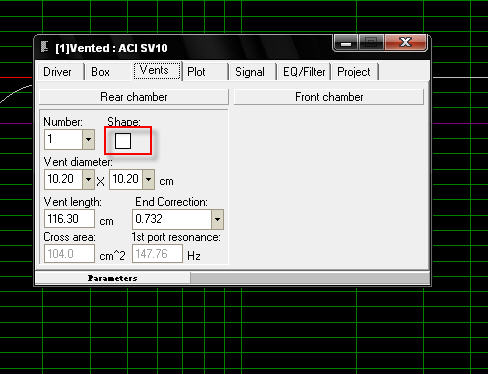Maximize the Vented ACI SV10 window
Viewport: 488px width, 374px height.
tap(371, 43)
